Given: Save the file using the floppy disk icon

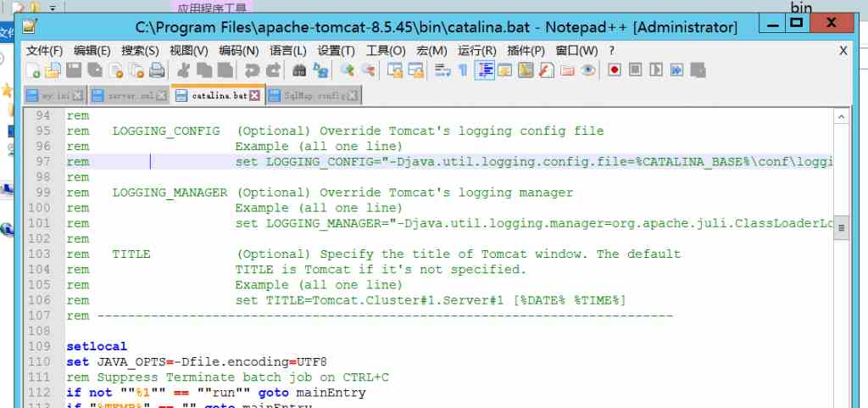Looking at the screenshot, I should [75, 70].
